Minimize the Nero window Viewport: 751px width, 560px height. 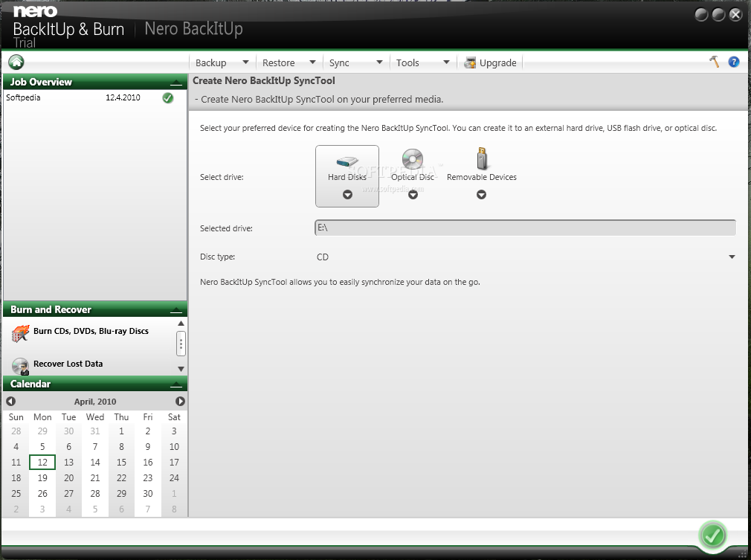coord(701,15)
